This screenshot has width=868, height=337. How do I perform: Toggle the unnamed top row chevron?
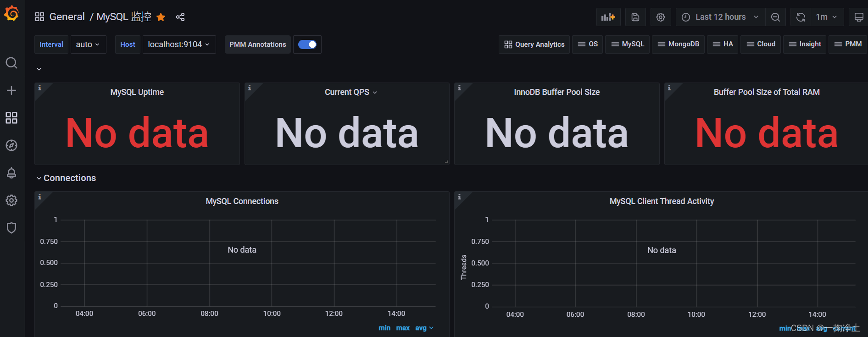[x=39, y=69]
